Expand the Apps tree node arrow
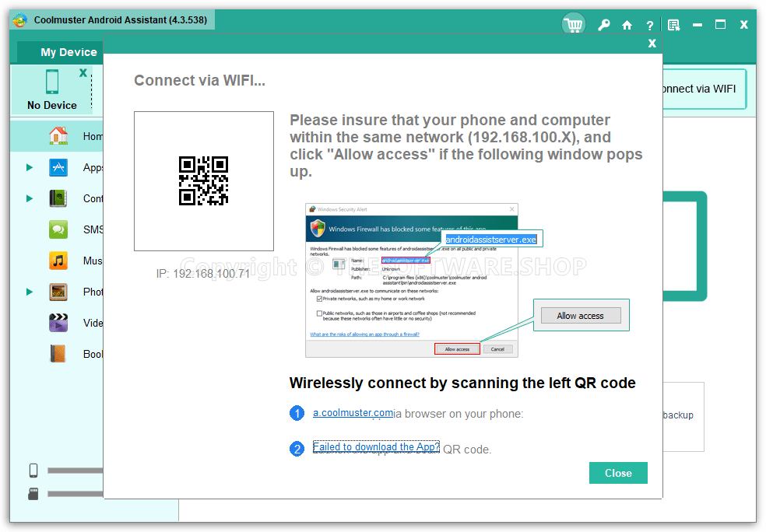The height and width of the screenshot is (532, 766). [x=30, y=167]
